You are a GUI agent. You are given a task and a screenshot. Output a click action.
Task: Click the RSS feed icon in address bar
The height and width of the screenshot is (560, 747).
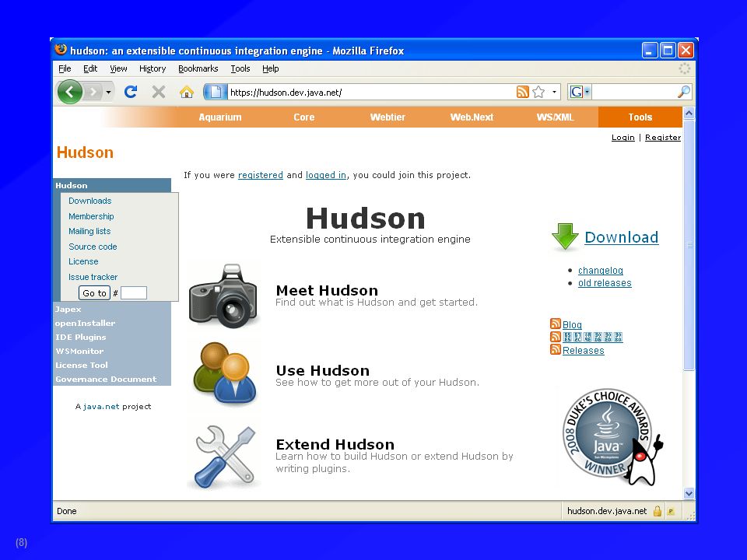(x=523, y=92)
